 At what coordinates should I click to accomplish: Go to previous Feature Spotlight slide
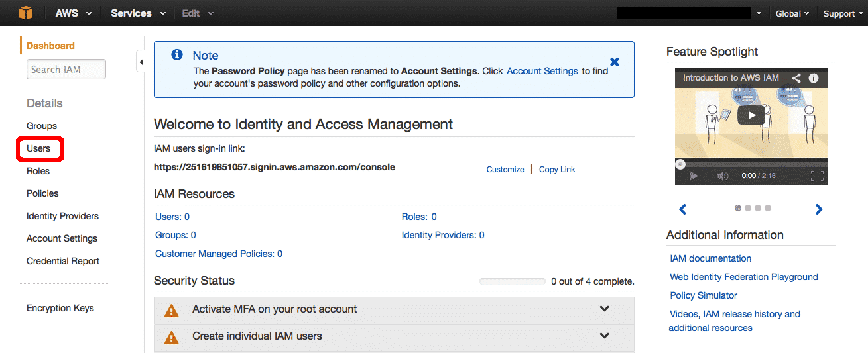(x=683, y=209)
